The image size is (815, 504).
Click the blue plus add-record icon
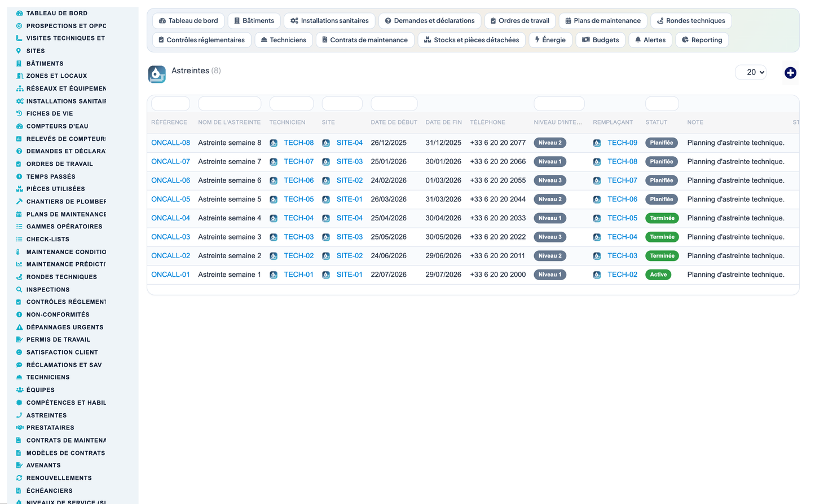pyautogui.click(x=790, y=73)
